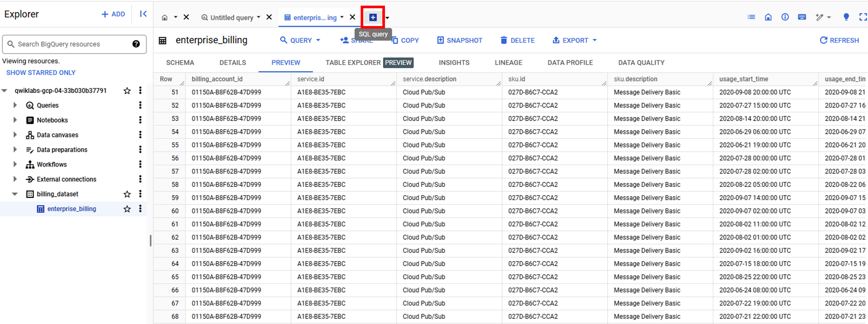Star the enterprise_billing table
The height and width of the screenshot is (324, 868).
point(127,209)
